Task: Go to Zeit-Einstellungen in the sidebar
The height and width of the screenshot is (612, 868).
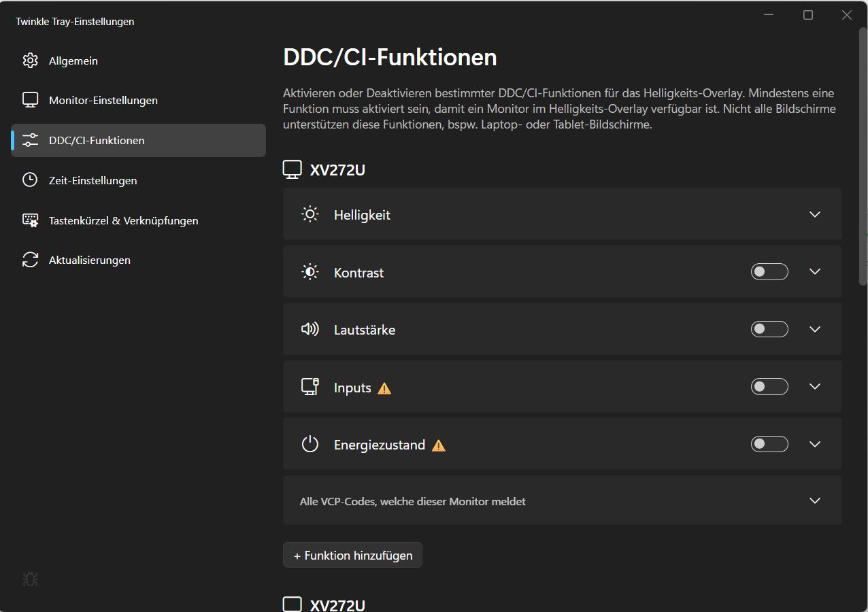Action: pos(93,181)
